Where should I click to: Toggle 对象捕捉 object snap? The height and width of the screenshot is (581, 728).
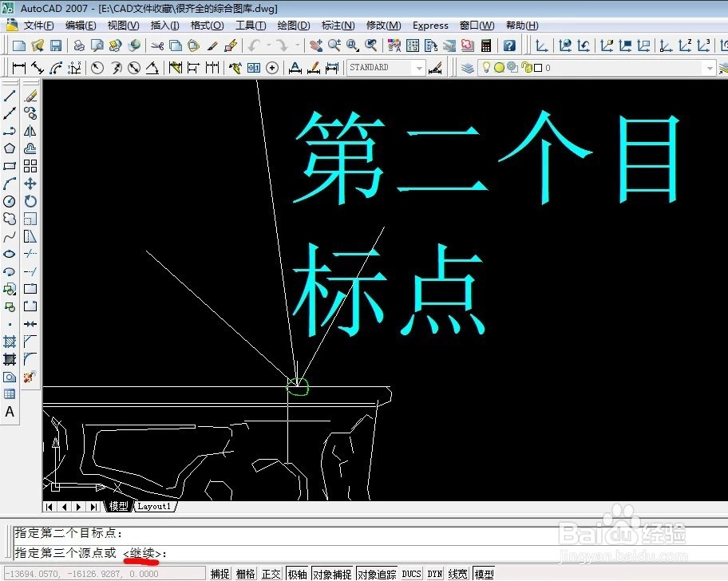point(332,574)
